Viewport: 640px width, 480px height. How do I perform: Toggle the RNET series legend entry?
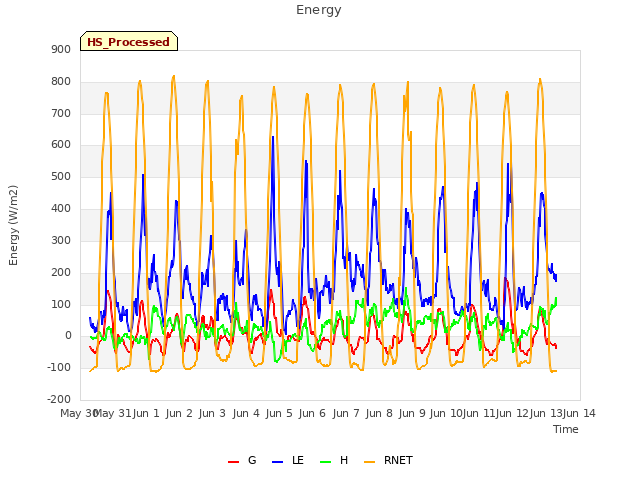[388, 460]
